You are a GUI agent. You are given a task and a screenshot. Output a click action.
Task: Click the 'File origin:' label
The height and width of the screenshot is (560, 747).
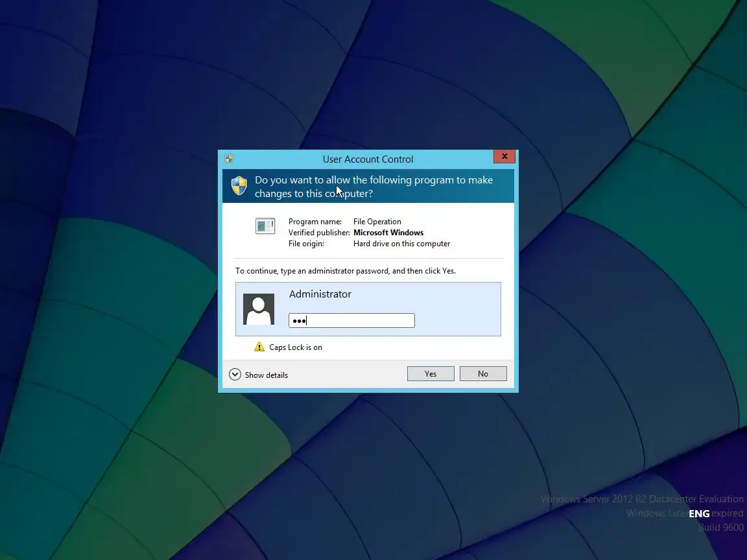click(x=306, y=243)
